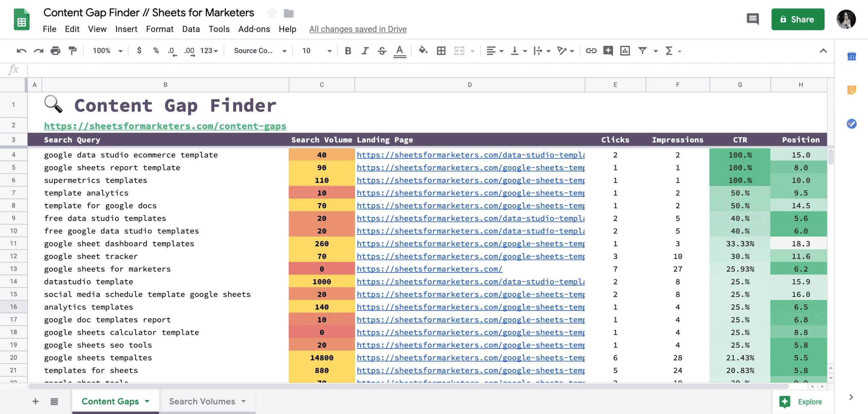Viewport: 868px width, 414px height.
Task: Open the sheetsformarketers.com/ homepage link
Action: click(430, 269)
